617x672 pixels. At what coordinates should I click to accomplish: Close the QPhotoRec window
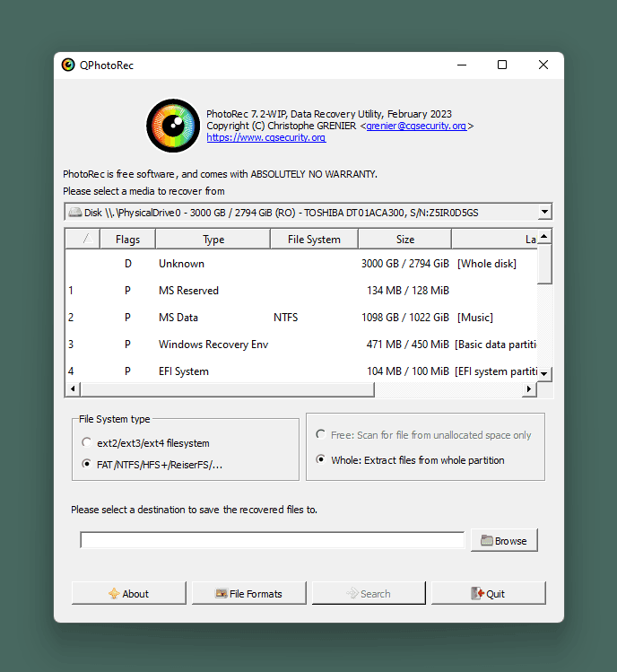pyautogui.click(x=543, y=65)
